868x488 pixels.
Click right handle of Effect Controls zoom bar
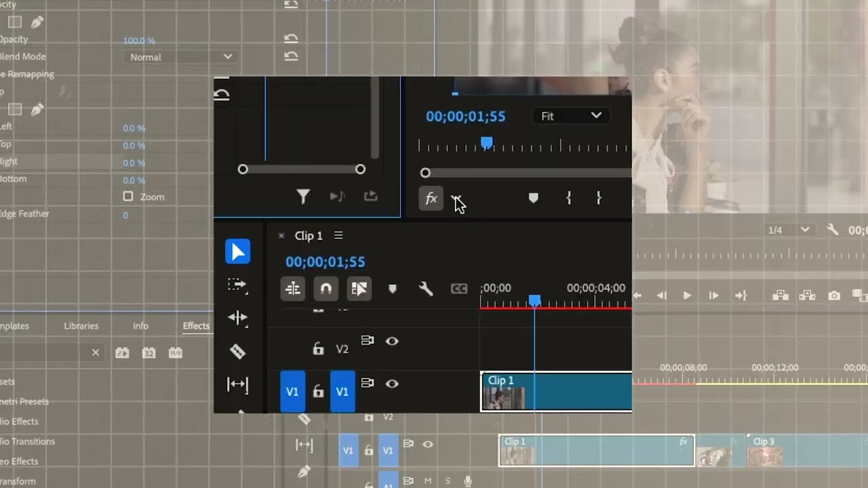click(x=360, y=169)
